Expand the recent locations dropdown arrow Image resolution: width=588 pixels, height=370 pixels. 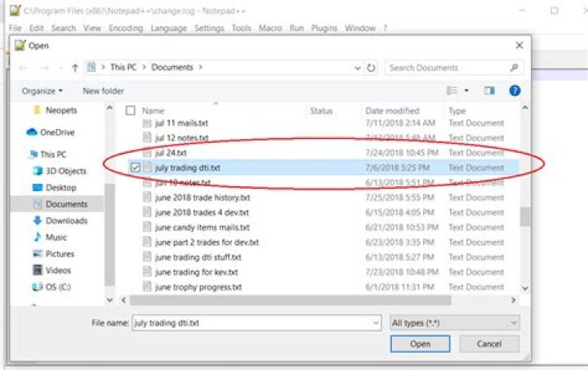coord(61,69)
